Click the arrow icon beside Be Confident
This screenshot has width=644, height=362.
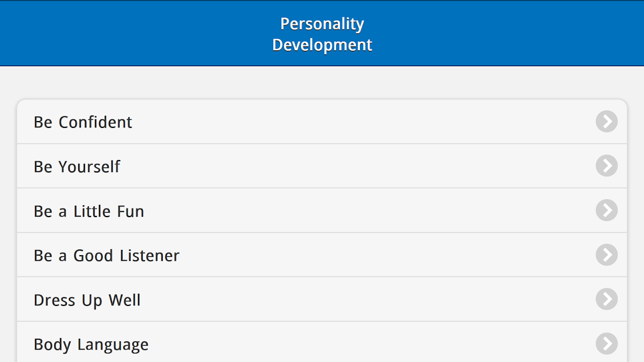click(x=607, y=122)
